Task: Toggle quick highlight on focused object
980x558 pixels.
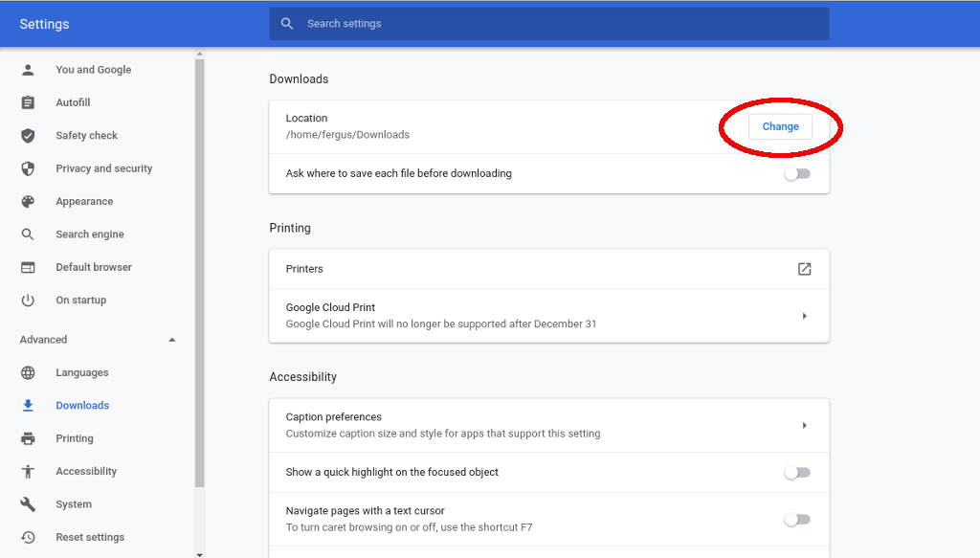Action: tap(796, 472)
